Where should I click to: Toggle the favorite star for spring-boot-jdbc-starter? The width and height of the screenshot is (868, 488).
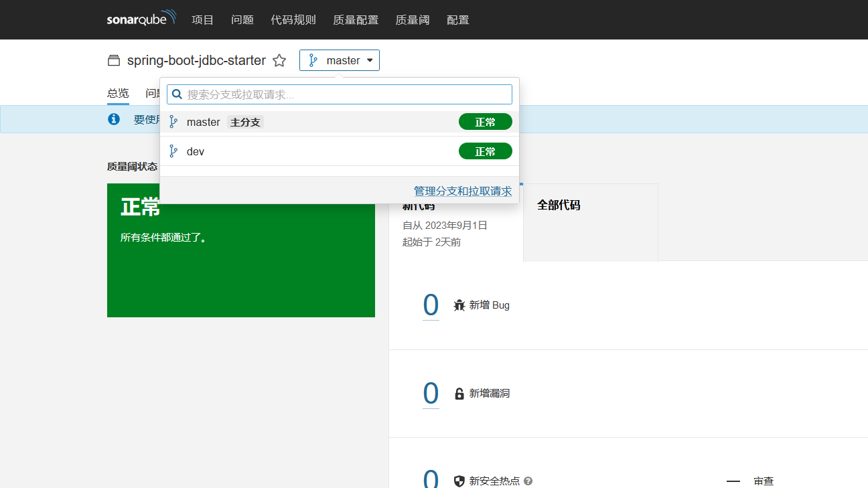point(279,60)
